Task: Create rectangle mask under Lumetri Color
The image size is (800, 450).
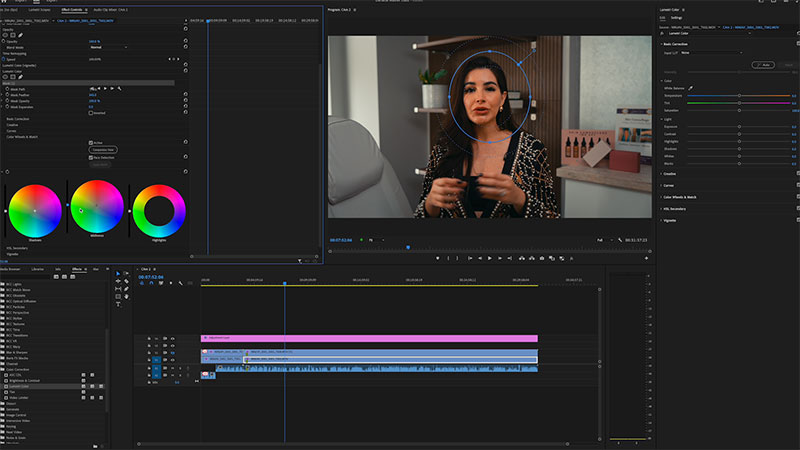Action: click(13, 77)
